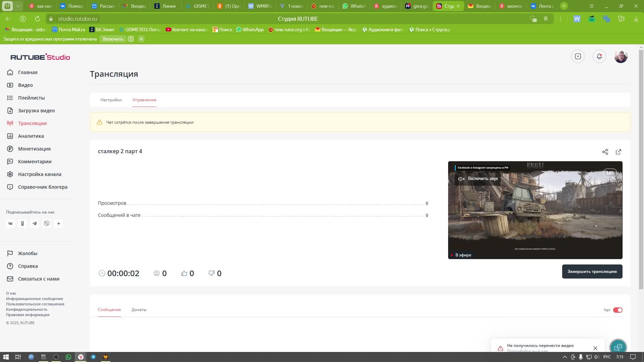Dismiss the failed video transfer notification

(596, 348)
